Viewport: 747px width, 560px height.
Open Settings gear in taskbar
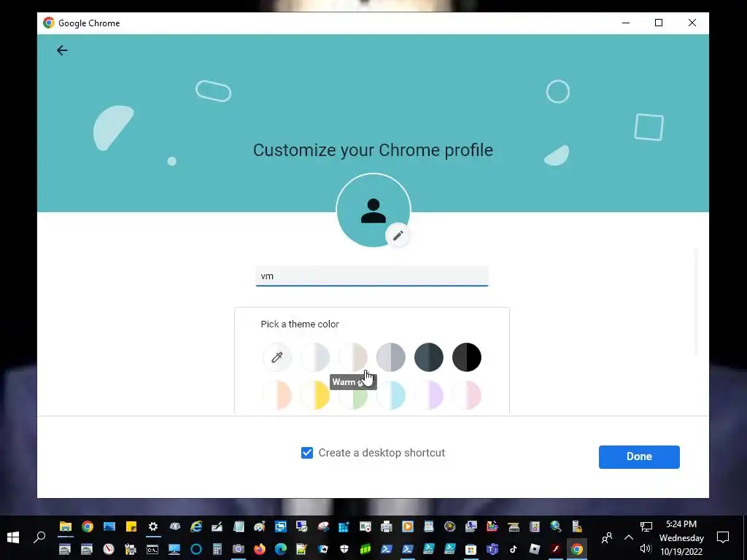point(153,526)
